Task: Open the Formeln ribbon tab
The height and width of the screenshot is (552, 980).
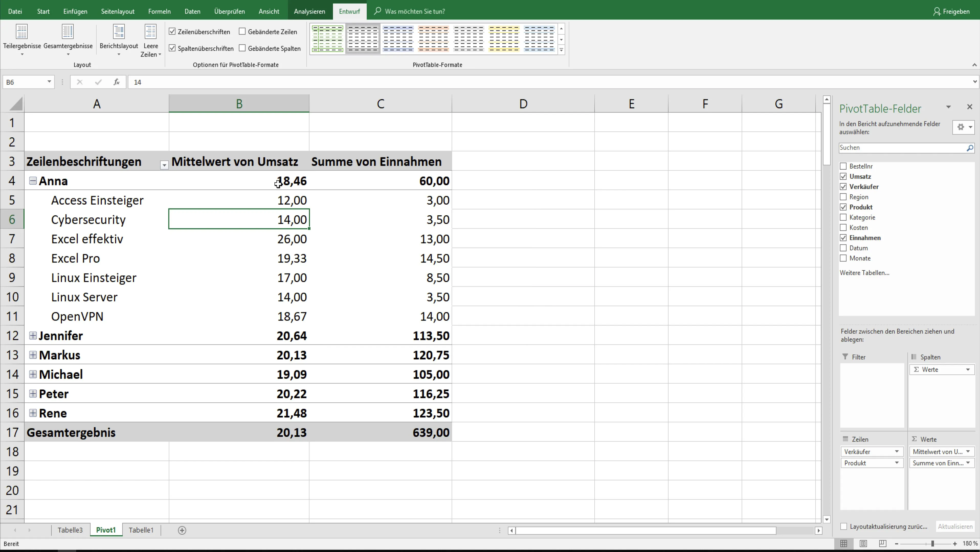Action: click(x=159, y=12)
